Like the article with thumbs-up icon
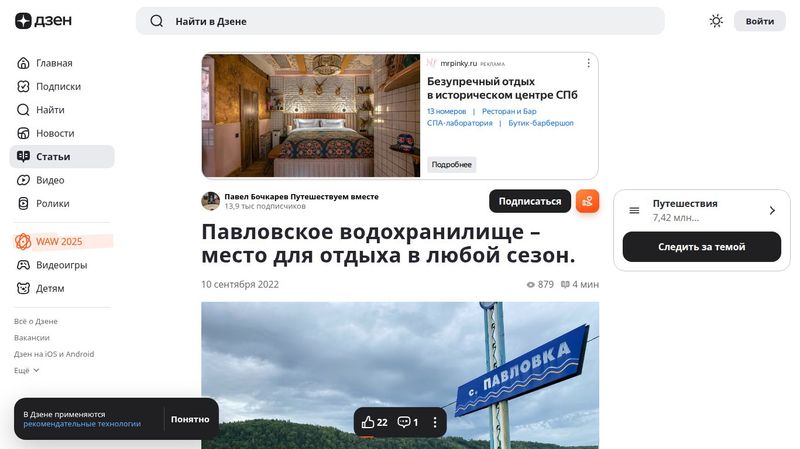This screenshot has width=800, height=449. pyautogui.click(x=368, y=422)
